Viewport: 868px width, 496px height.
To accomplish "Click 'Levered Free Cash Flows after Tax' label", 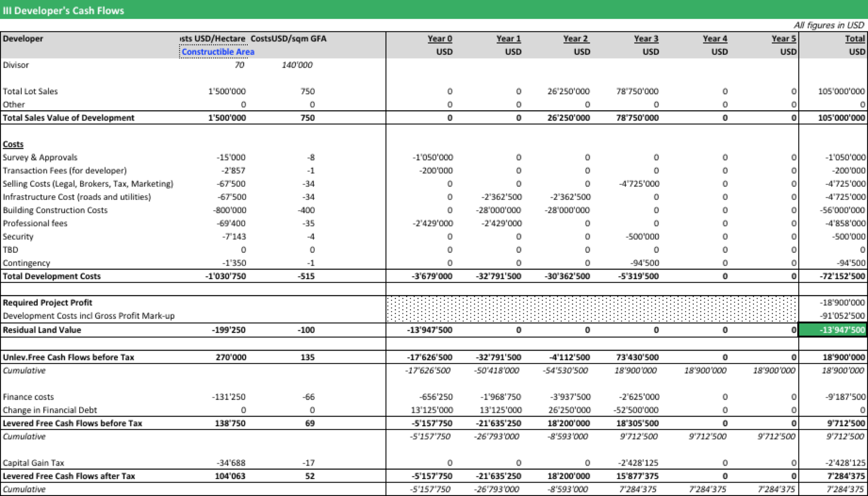I will (x=69, y=476).
